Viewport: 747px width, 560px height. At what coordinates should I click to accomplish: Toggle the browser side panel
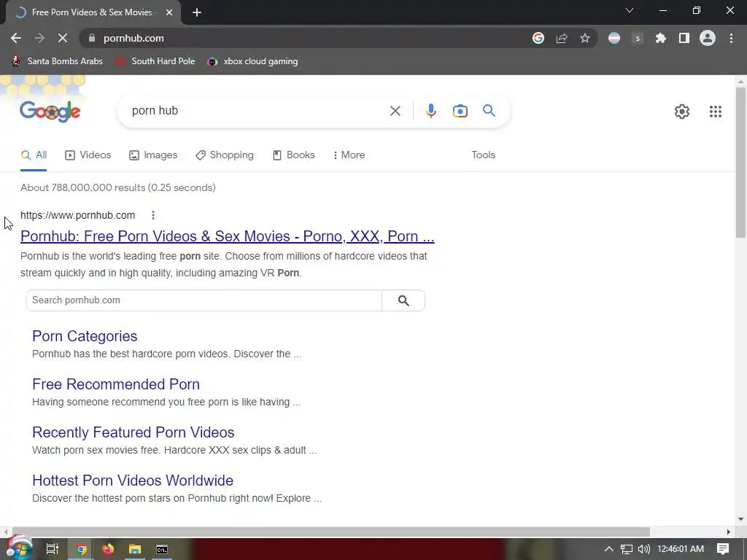pyautogui.click(x=684, y=38)
